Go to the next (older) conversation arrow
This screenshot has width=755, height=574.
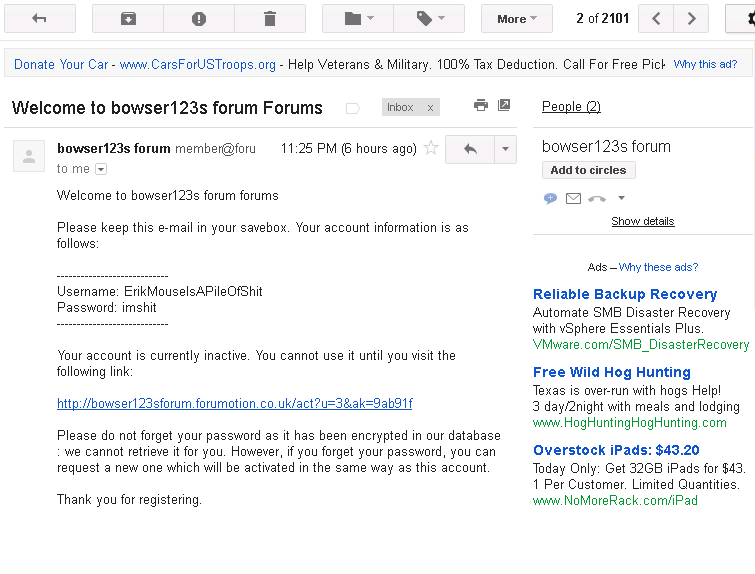[691, 19]
